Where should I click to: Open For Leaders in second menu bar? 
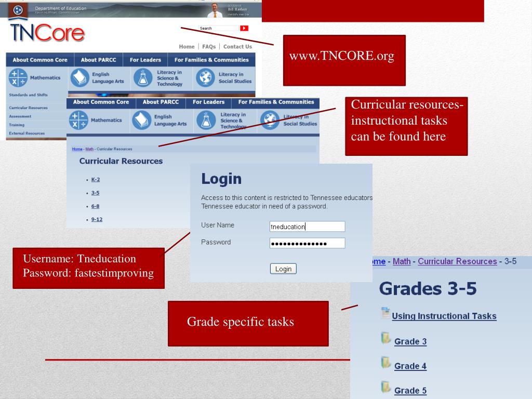(209, 102)
